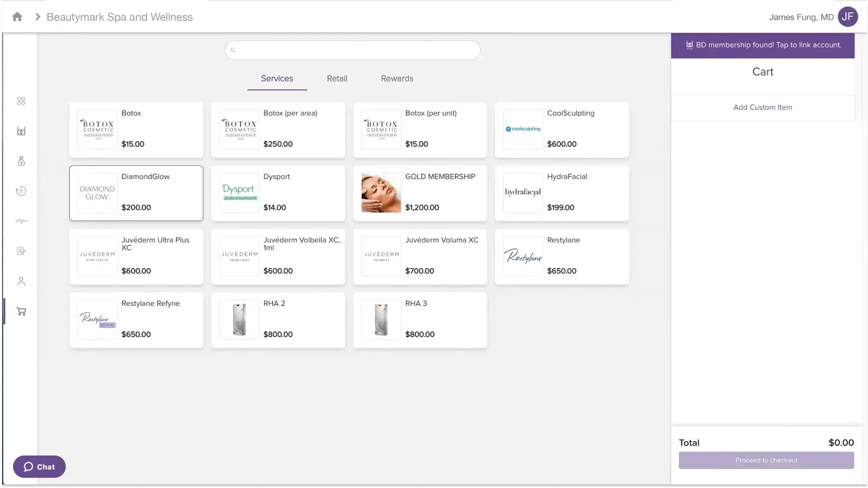
Task: Tap the BD membership found banner to link account
Action: pos(763,45)
